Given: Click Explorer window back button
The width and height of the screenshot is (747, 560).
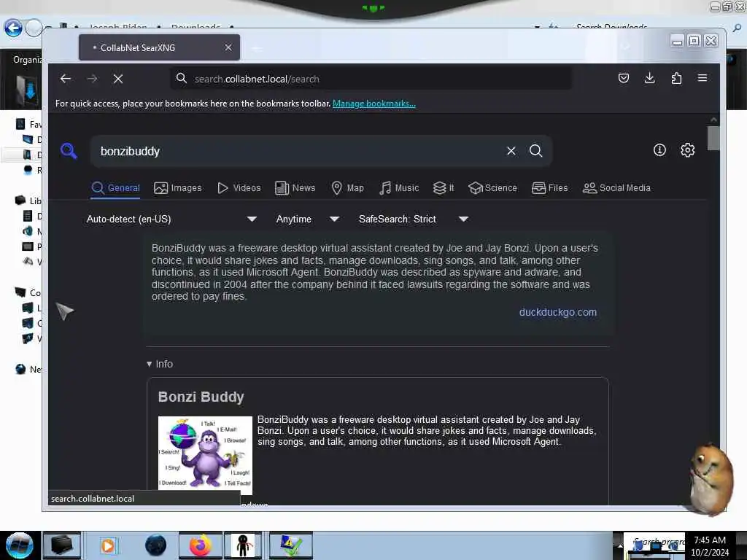Looking at the screenshot, I should coord(13,28).
